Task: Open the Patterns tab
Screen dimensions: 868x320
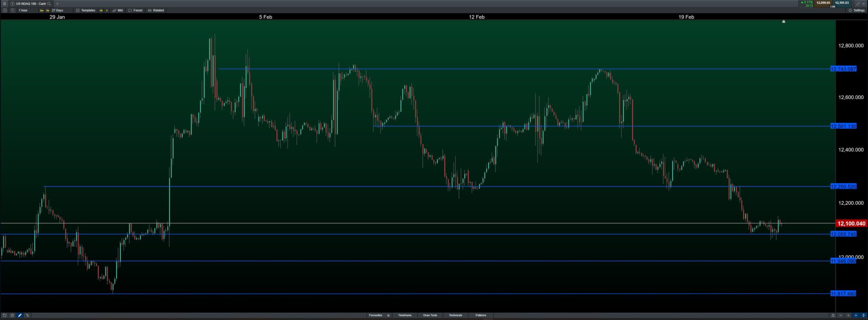Action: (x=481, y=315)
